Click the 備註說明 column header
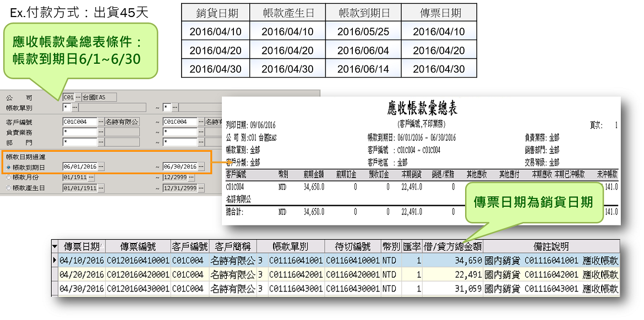The image size is (644, 320). [x=550, y=246]
